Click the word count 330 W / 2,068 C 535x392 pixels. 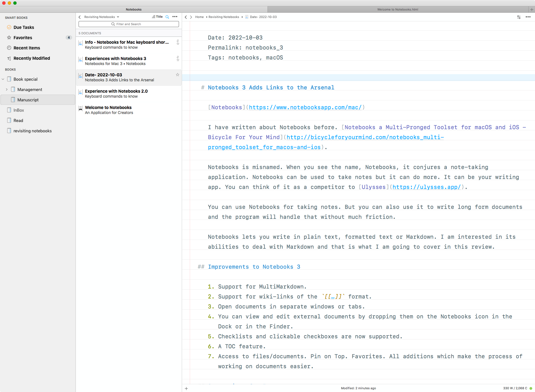pos(515,388)
